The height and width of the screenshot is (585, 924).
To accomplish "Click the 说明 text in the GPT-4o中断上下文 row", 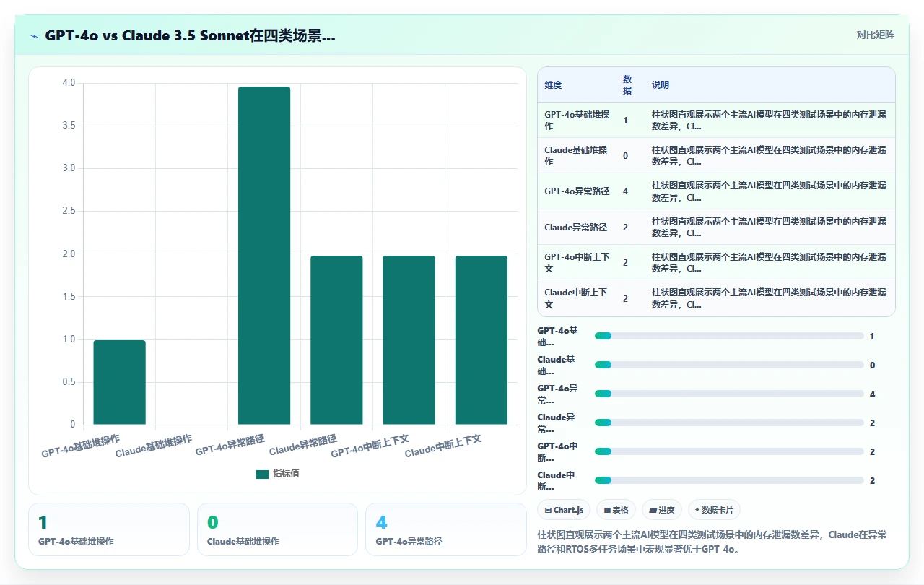I will pyautogui.click(x=769, y=262).
